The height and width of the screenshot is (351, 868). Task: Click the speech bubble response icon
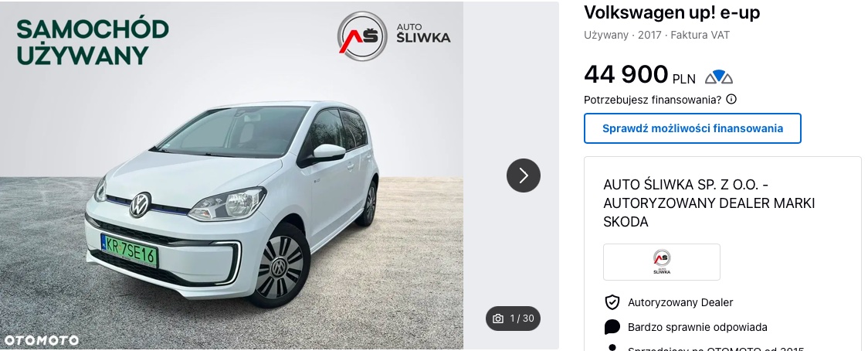(612, 327)
